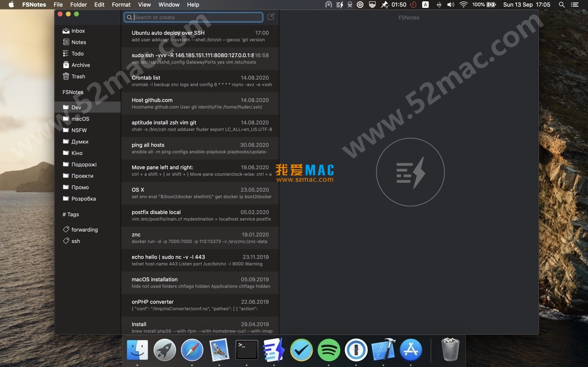Select the Notes sidebar icon
This screenshot has width=588, height=367.
point(66,42)
